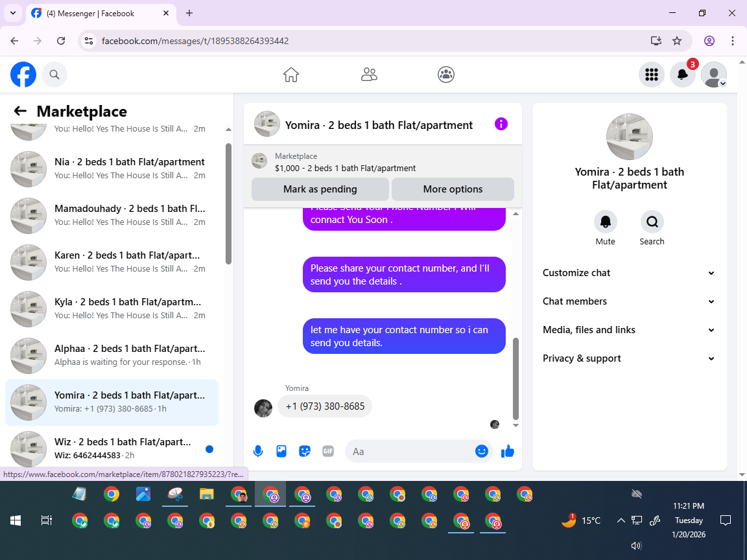Choose a GIF from GIF icon
Image resolution: width=747 pixels, height=560 pixels.
tap(328, 451)
